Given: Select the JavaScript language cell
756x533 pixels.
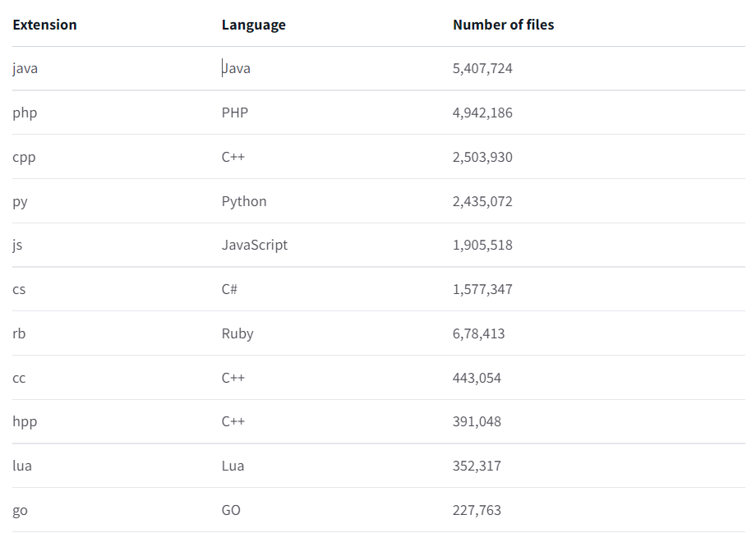Looking at the screenshot, I should tap(255, 246).
